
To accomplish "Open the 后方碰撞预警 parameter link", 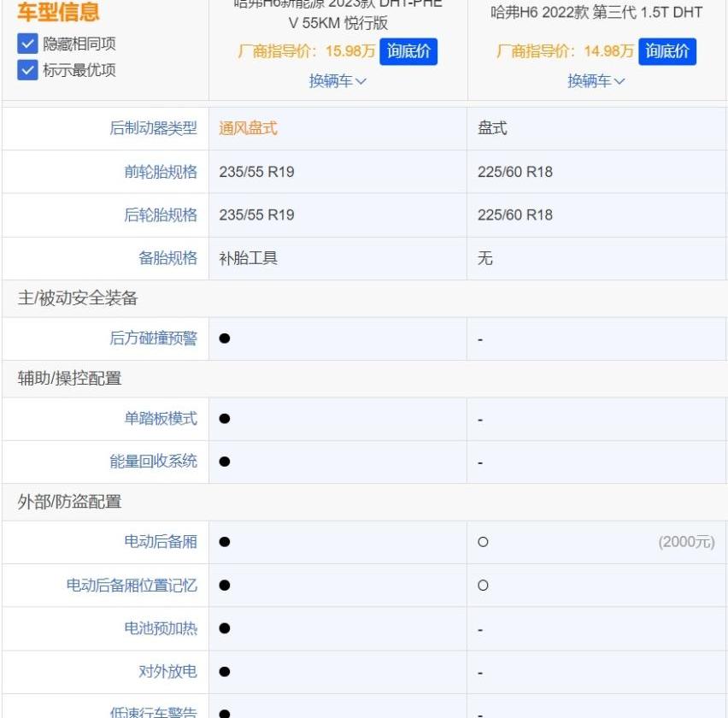I will pos(153,338).
